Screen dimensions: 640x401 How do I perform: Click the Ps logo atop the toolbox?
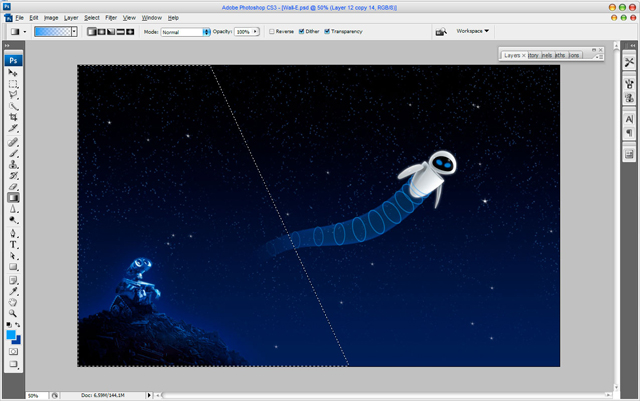pos(13,60)
